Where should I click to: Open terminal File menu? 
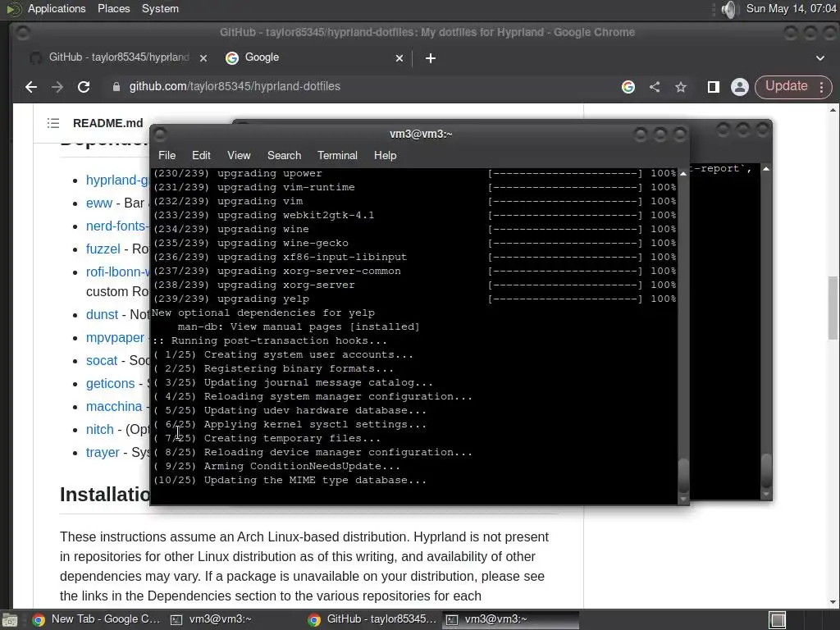tap(167, 155)
